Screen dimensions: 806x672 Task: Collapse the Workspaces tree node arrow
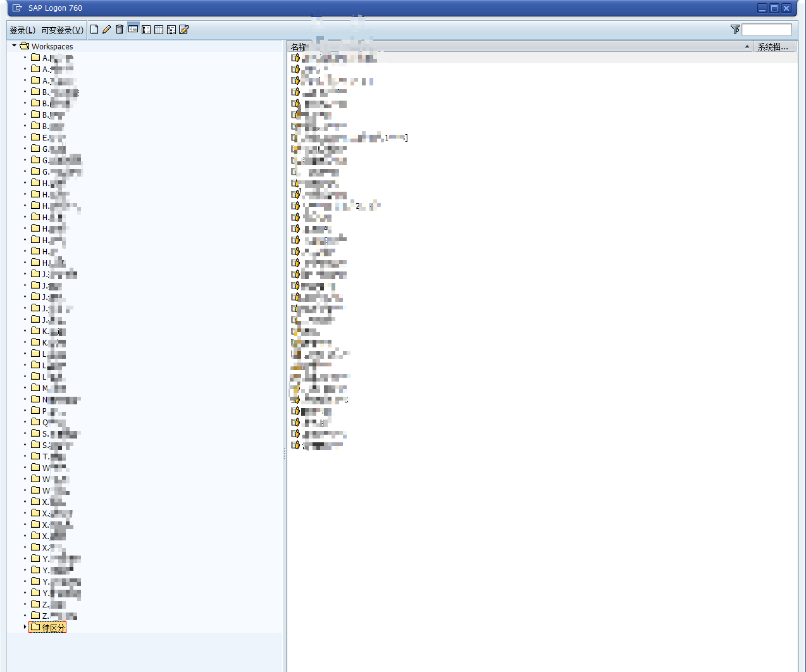(14, 46)
